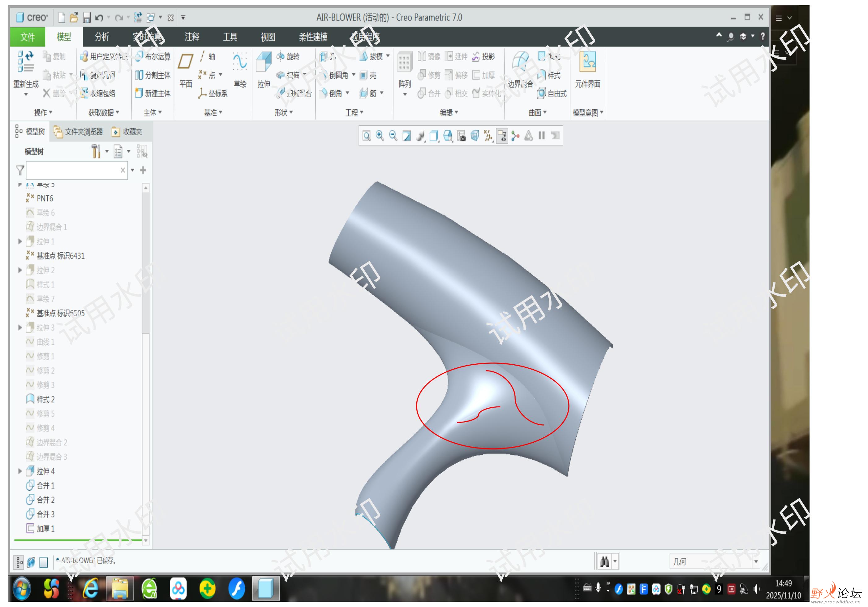The image size is (868, 607).
Task: Click the Refit zoom icon in graphics toolbar
Action: (x=366, y=136)
